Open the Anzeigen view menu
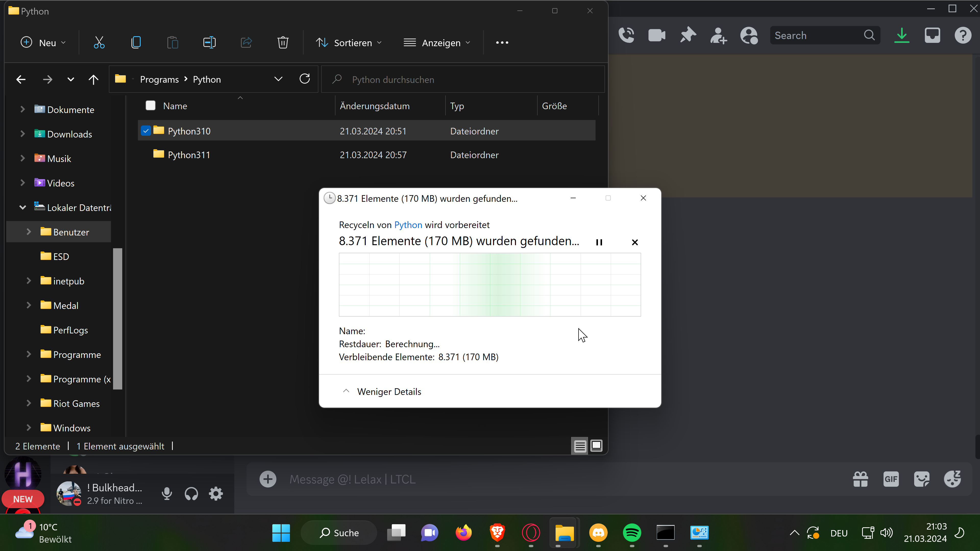Image resolution: width=980 pixels, height=551 pixels. pos(437,43)
